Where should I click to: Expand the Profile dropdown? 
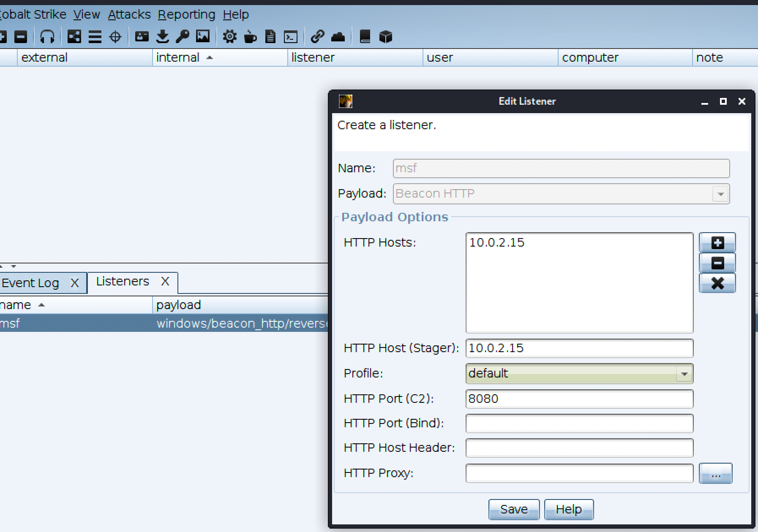(684, 374)
